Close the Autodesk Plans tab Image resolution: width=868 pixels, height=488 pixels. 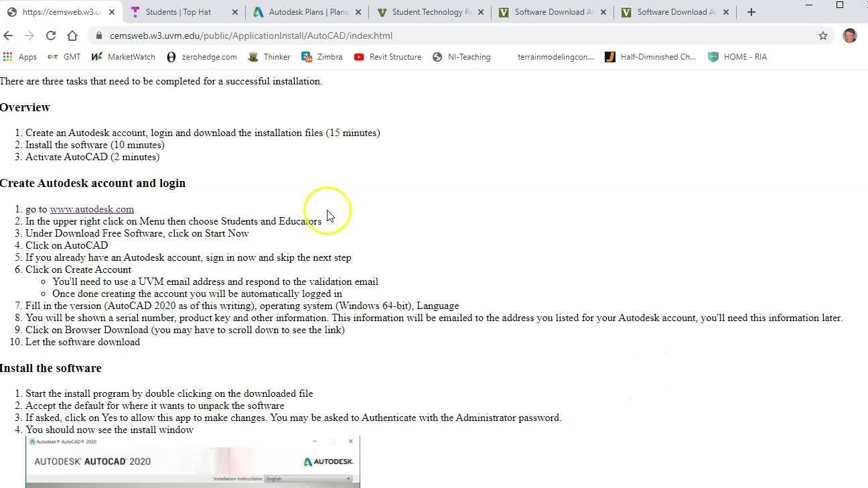(x=358, y=12)
